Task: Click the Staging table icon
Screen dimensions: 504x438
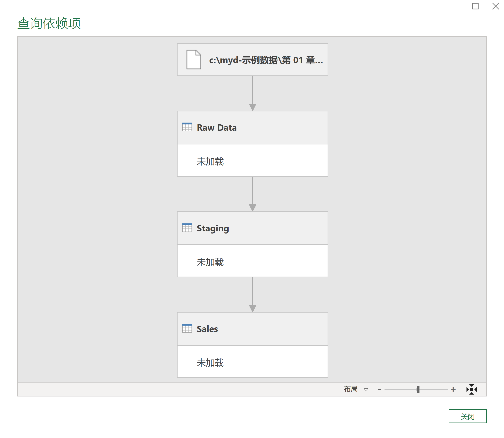Action: point(187,228)
